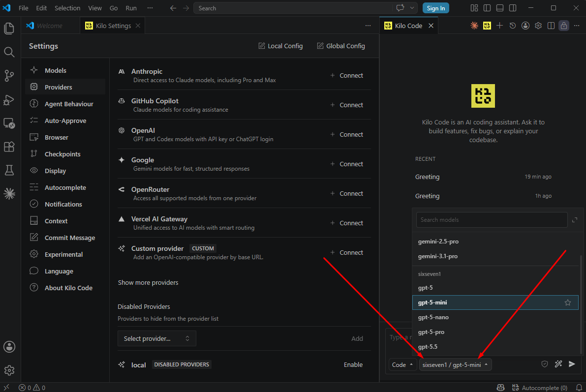
Task: Open Run and Debug view
Action: click(9, 99)
